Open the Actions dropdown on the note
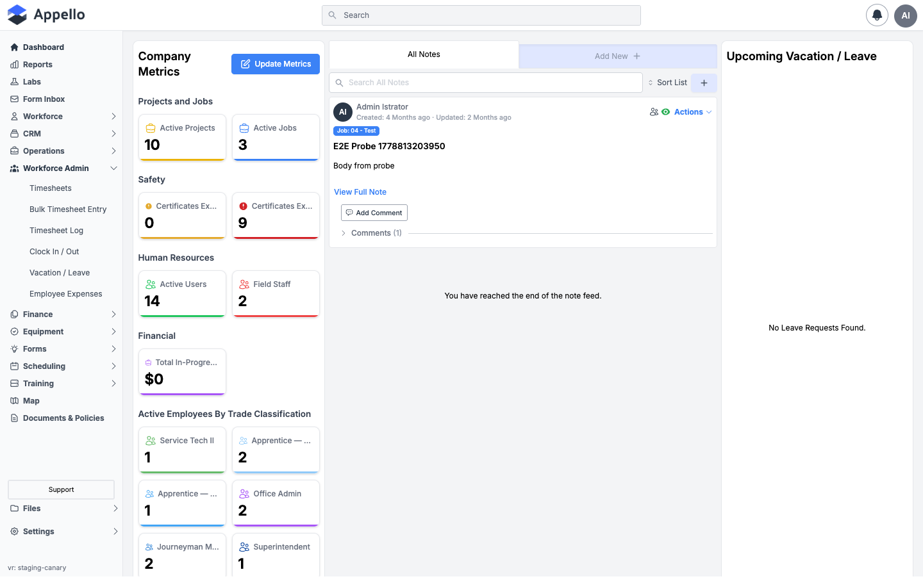Image resolution: width=923 pixels, height=588 pixels. point(693,112)
